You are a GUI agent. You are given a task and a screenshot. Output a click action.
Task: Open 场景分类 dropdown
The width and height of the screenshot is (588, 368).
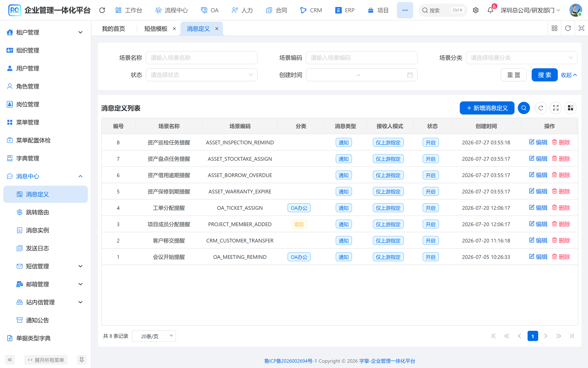click(x=522, y=58)
